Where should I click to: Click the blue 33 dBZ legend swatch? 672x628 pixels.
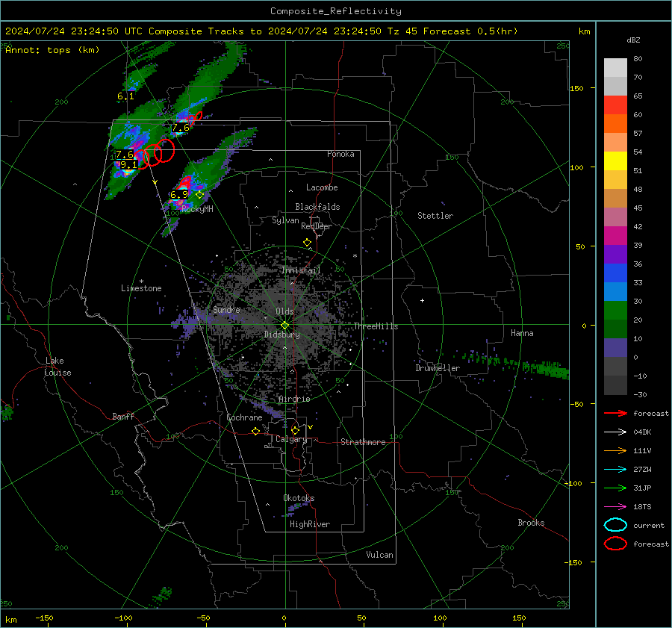point(615,291)
